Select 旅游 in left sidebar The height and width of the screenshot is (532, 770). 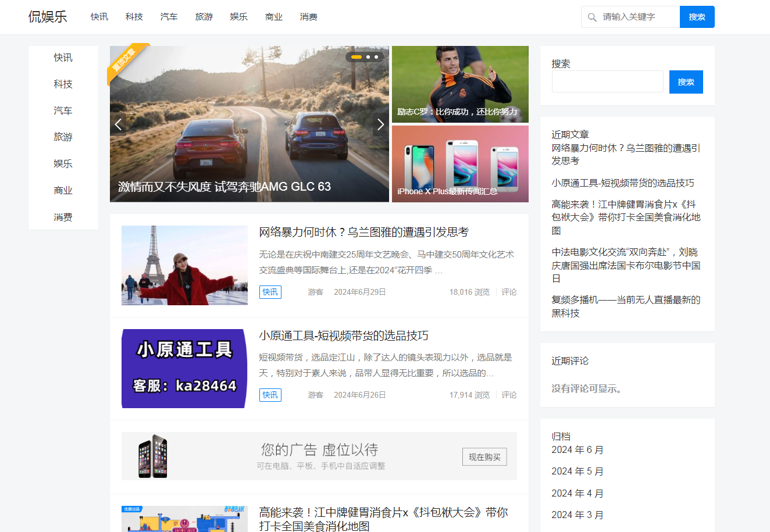click(63, 137)
